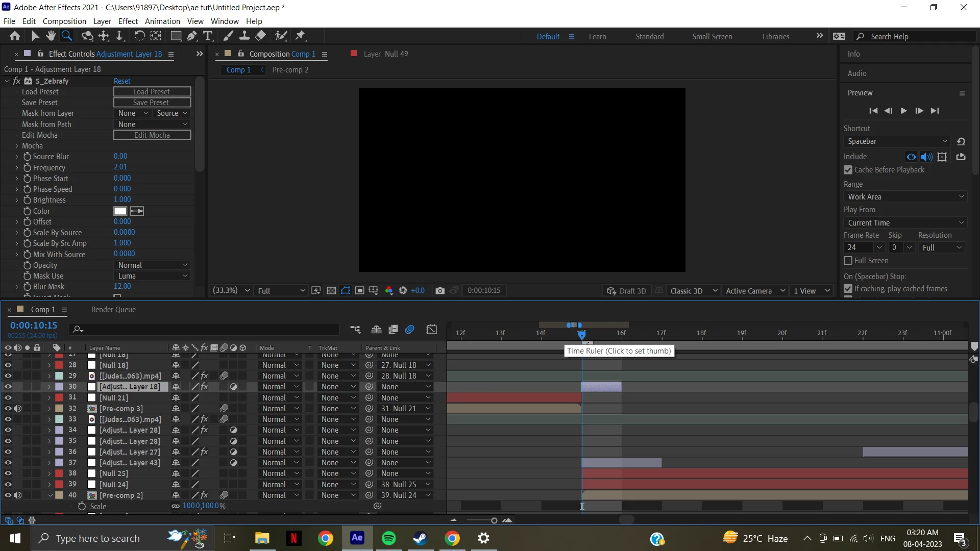
Task: Toggle Cache Before Playback checkbox
Action: click(x=848, y=170)
